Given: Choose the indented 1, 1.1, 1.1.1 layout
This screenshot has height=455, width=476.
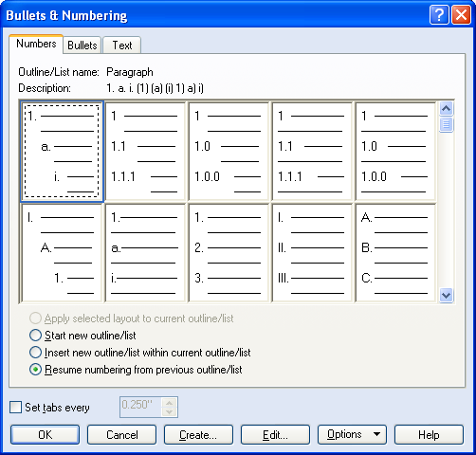Looking at the screenshot, I should 145,152.
